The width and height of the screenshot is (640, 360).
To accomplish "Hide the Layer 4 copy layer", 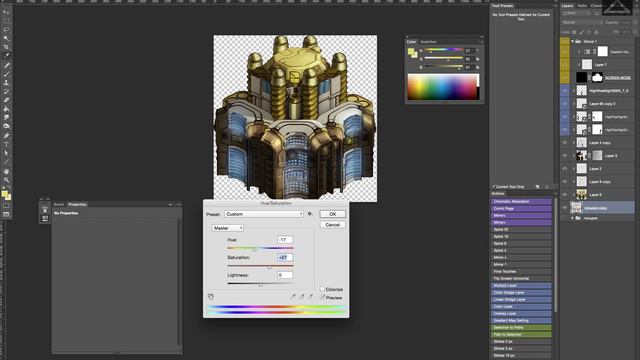I will (x=565, y=142).
